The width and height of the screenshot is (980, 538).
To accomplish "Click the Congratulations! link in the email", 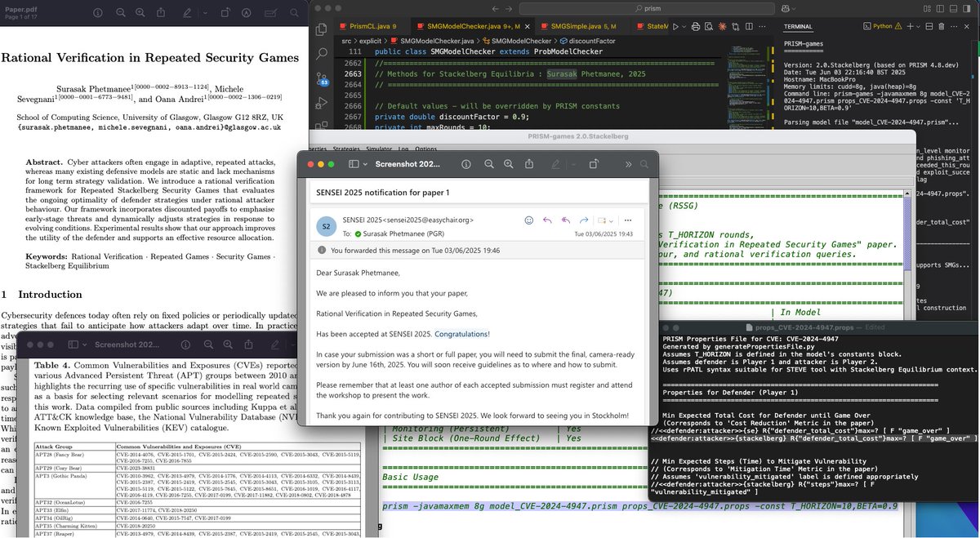I will click(x=462, y=334).
